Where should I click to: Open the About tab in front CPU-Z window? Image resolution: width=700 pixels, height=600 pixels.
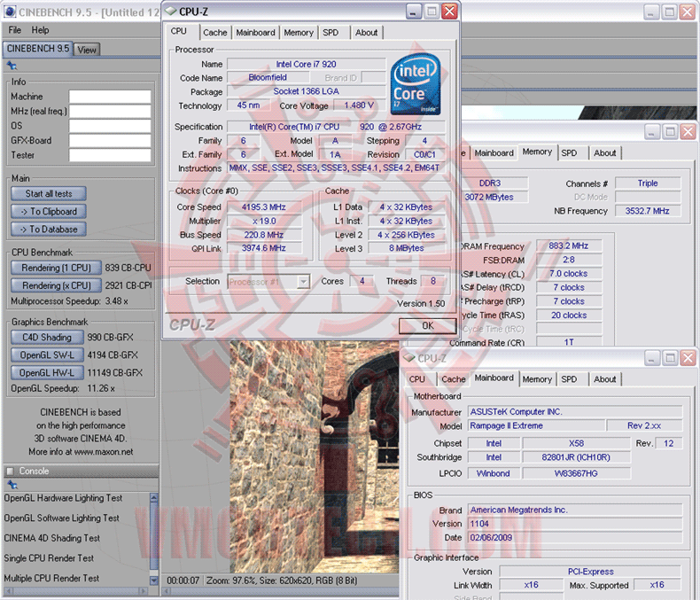click(367, 33)
